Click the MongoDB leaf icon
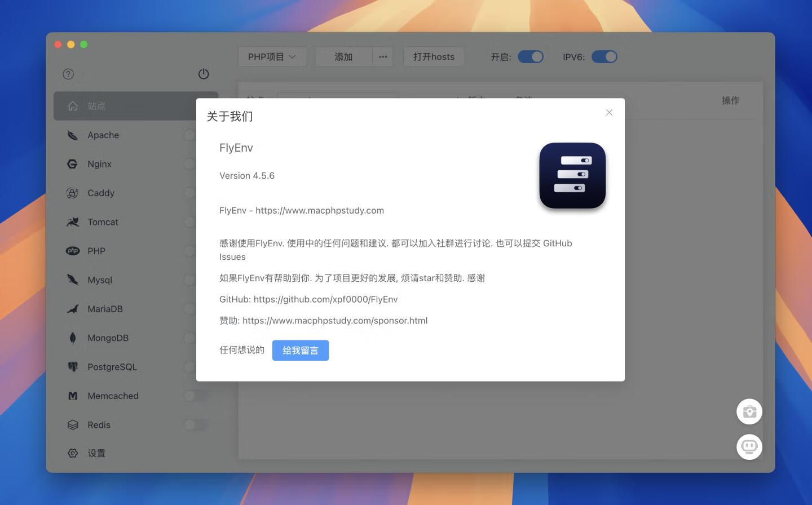Screen dimensions: 812x505 tap(73, 338)
